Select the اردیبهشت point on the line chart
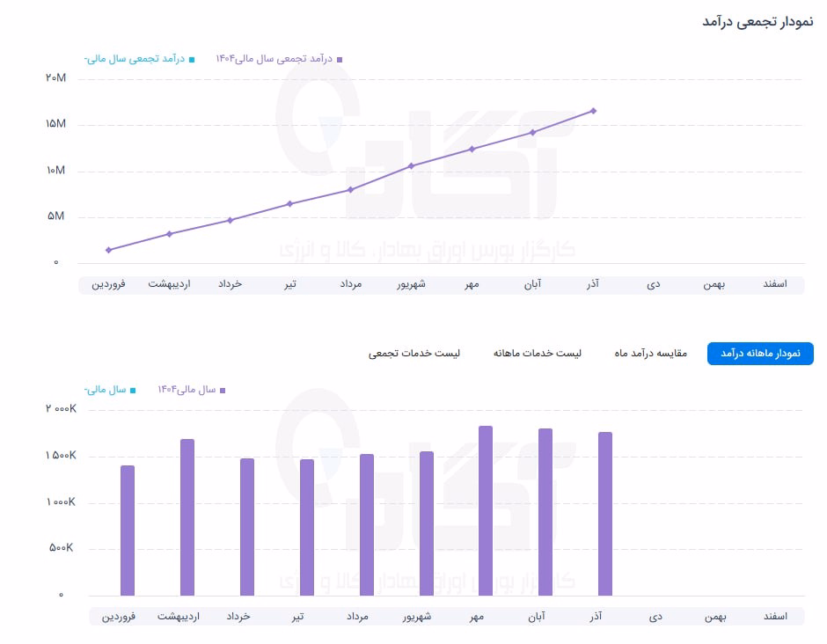The image size is (827, 644). 169,234
